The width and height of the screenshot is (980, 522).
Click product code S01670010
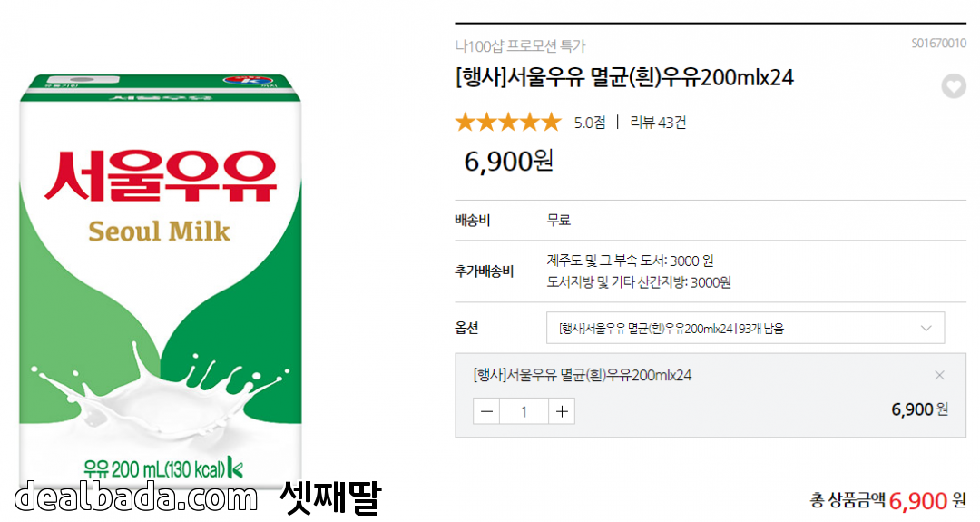(938, 44)
